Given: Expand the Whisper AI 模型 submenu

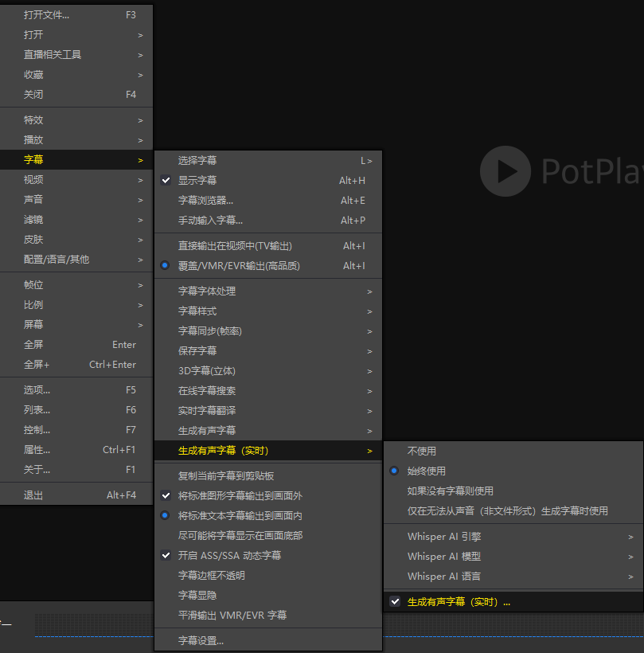Looking at the screenshot, I should (x=513, y=557).
